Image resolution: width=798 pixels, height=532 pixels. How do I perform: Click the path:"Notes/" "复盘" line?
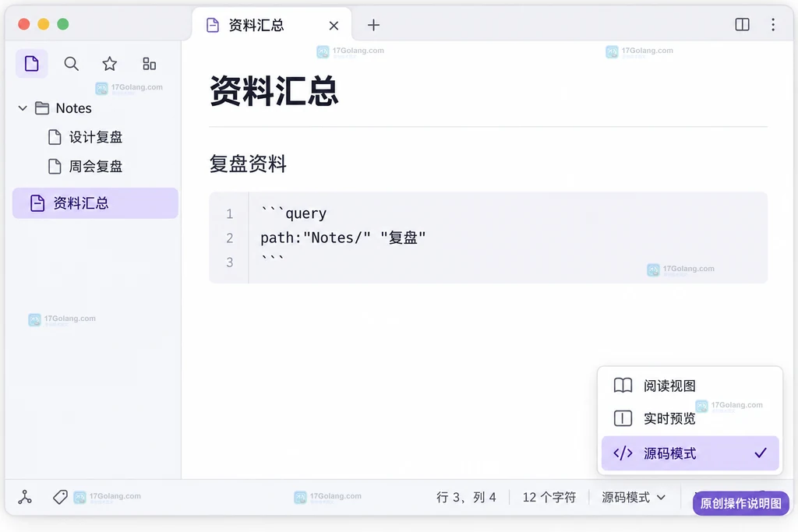click(343, 238)
